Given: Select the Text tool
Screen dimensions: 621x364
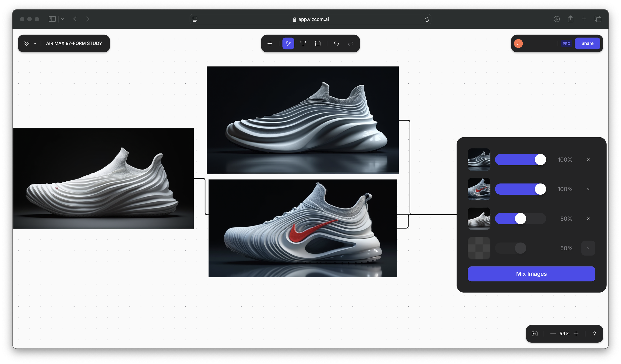Looking at the screenshot, I should tap(303, 44).
